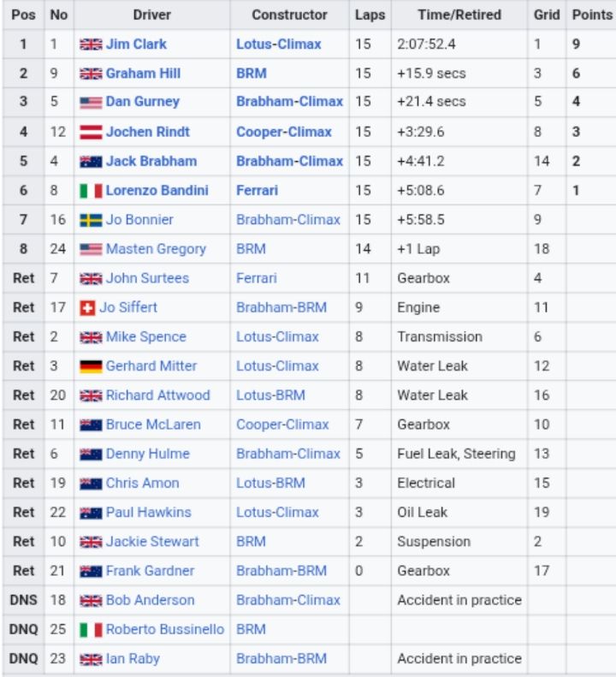Click the Swedish flag beside Jo Bonnier
Screen dimensions: 616x677
(91, 220)
